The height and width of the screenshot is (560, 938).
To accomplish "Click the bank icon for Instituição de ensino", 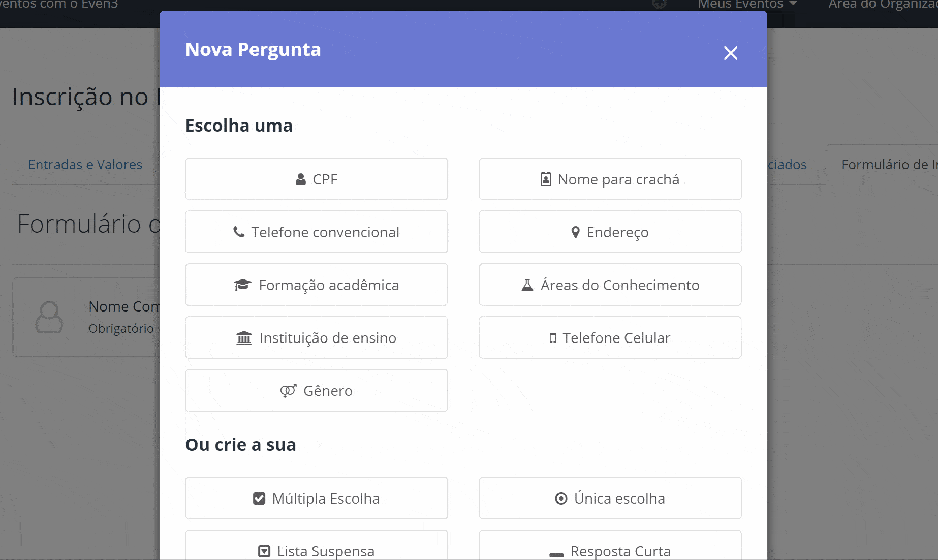I will (244, 337).
